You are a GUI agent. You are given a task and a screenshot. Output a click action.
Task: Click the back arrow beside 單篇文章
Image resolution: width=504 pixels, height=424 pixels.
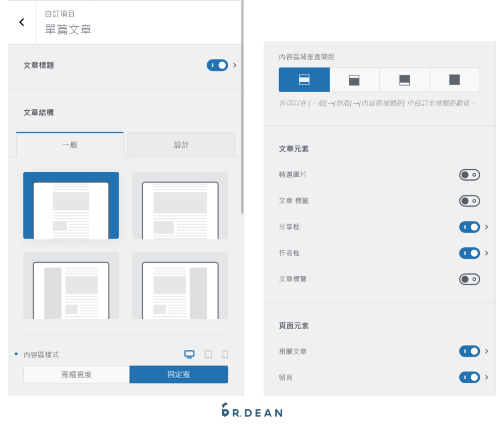[21, 22]
